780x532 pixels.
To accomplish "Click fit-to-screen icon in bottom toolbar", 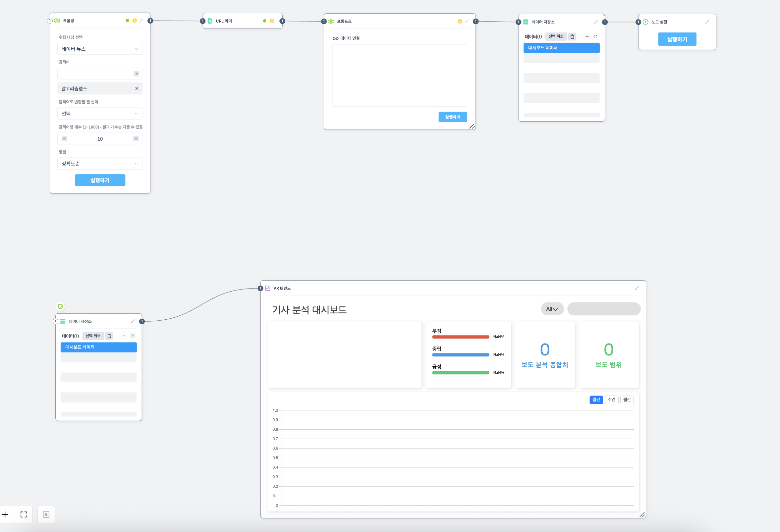I will click(24, 514).
